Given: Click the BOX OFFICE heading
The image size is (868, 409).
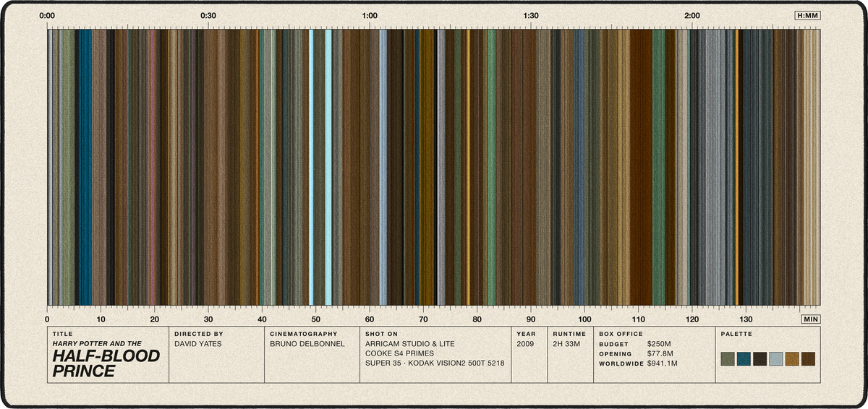Looking at the screenshot, I should tap(621, 335).
